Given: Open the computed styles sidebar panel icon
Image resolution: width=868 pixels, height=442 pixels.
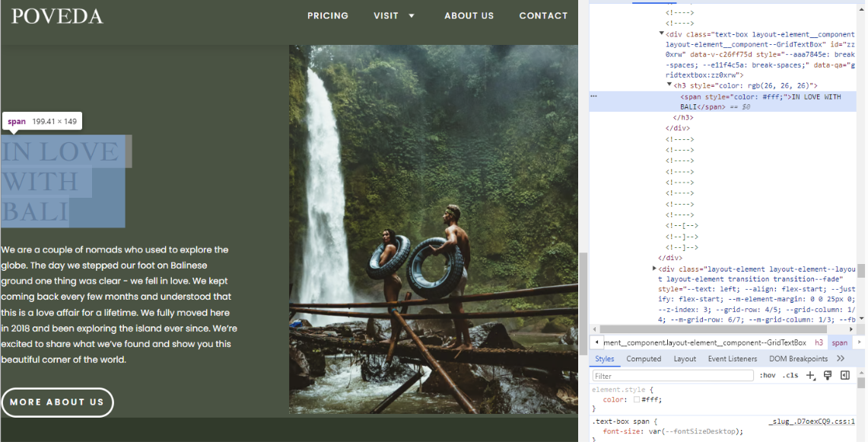Looking at the screenshot, I should coord(844,375).
